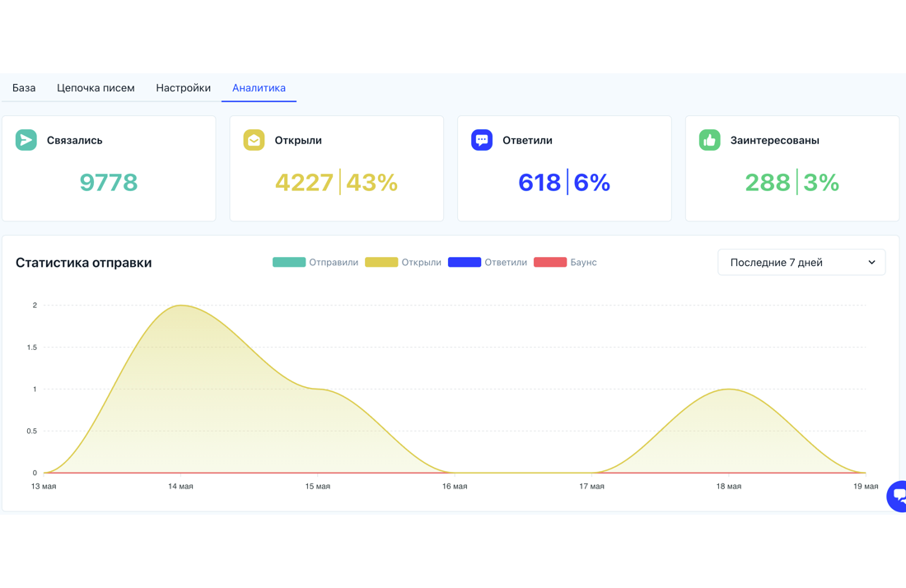
Task: Click the chart peak at 14 мая
Action: pyautogui.click(x=181, y=305)
